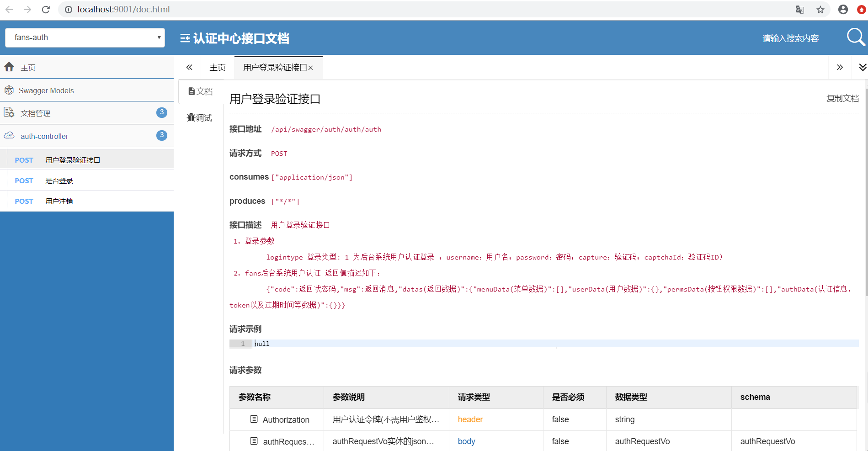
Task: Select POST 是否登录 endpoint
Action: [x=87, y=180]
